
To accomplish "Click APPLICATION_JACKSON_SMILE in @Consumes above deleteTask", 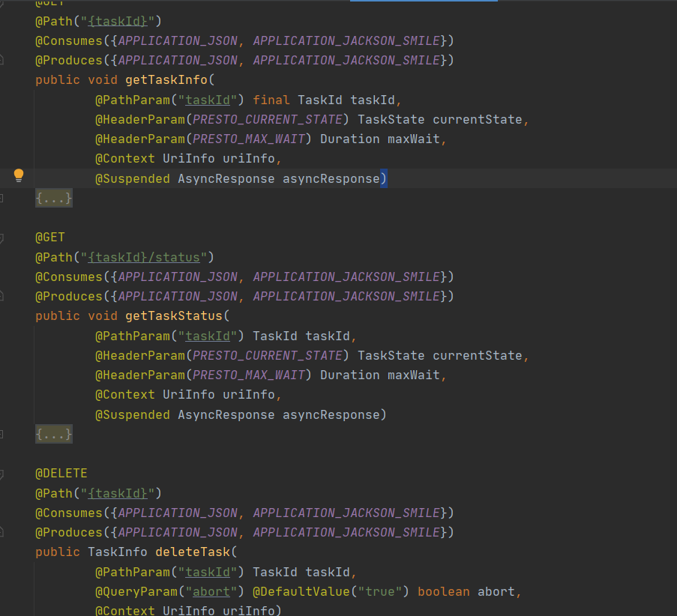I will coord(346,513).
